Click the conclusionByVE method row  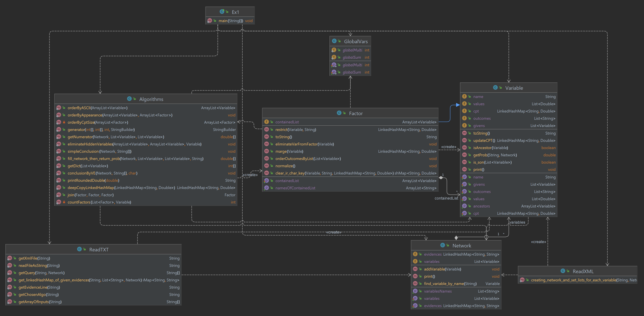(146, 173)
